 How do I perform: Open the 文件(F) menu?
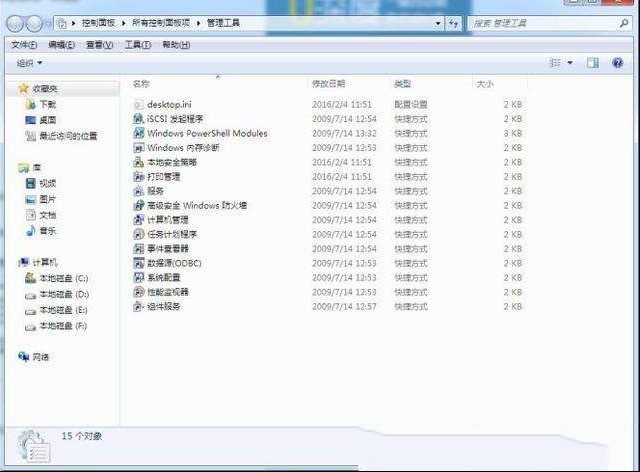(24, 45)
